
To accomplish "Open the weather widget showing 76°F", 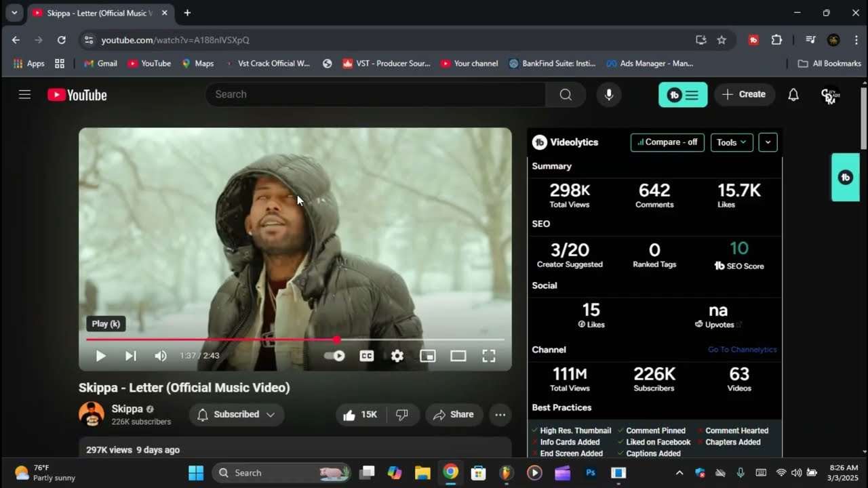I will pyautogui.click(x=45, y=472).
